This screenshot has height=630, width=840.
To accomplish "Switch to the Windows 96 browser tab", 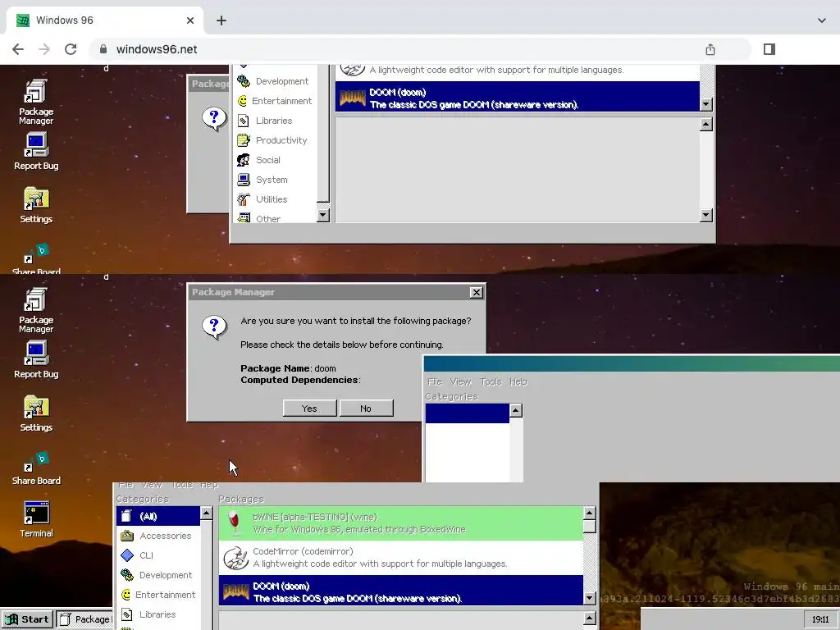I will click(x=105, y=21).
